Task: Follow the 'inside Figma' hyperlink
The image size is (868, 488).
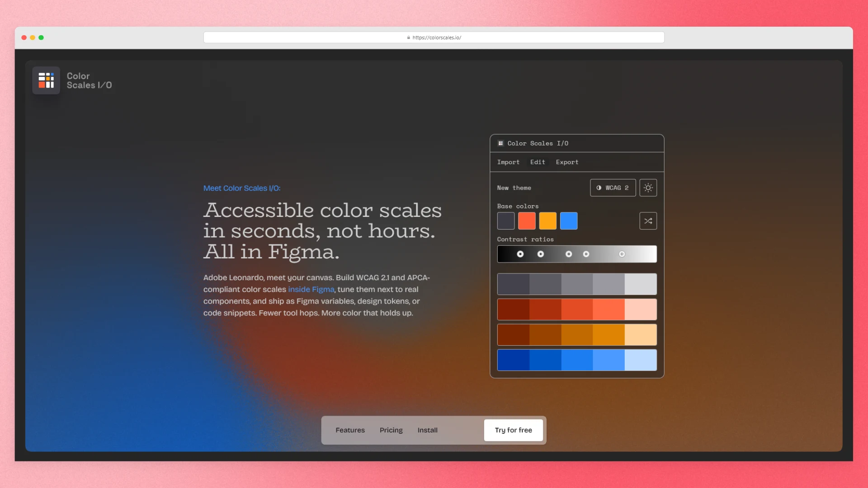Action: pos(311,289)
